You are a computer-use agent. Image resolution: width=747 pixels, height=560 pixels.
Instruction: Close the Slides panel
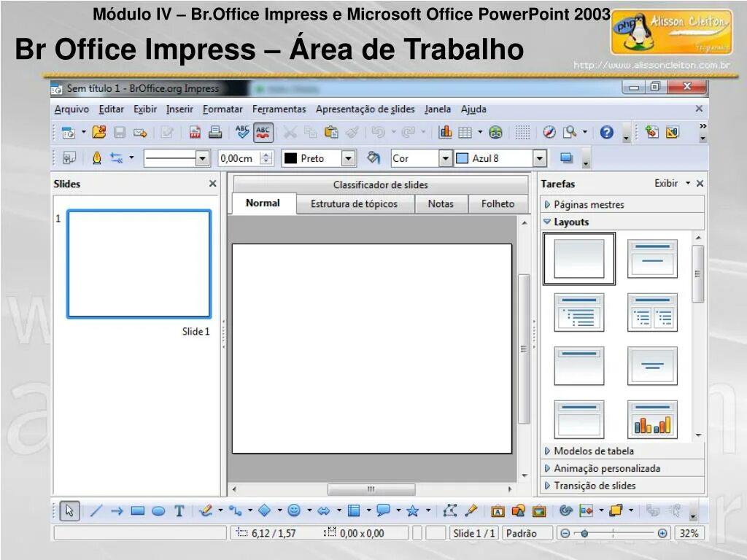tap(212, 183)
